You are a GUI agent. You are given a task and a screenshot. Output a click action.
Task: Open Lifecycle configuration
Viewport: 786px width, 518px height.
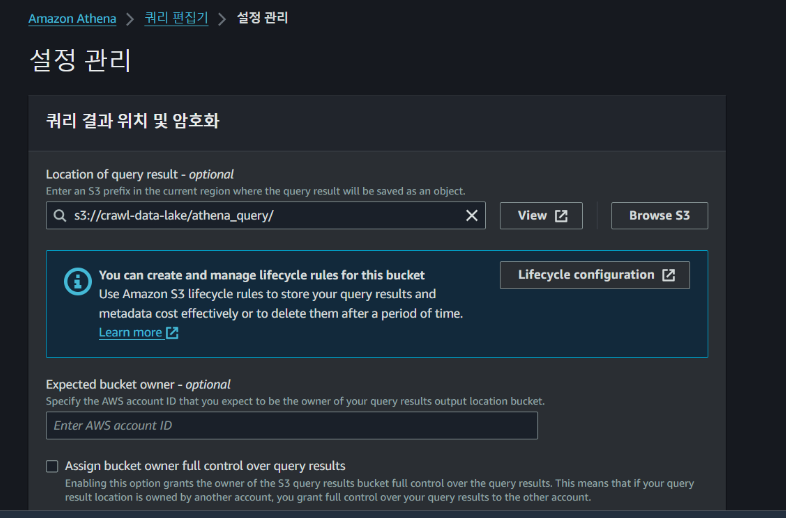click(595, 275)
